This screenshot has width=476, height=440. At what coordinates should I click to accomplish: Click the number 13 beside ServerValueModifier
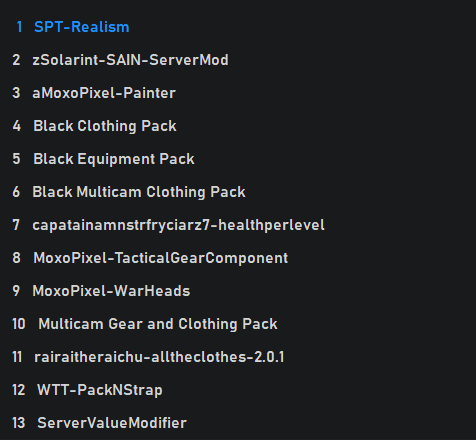19,423
